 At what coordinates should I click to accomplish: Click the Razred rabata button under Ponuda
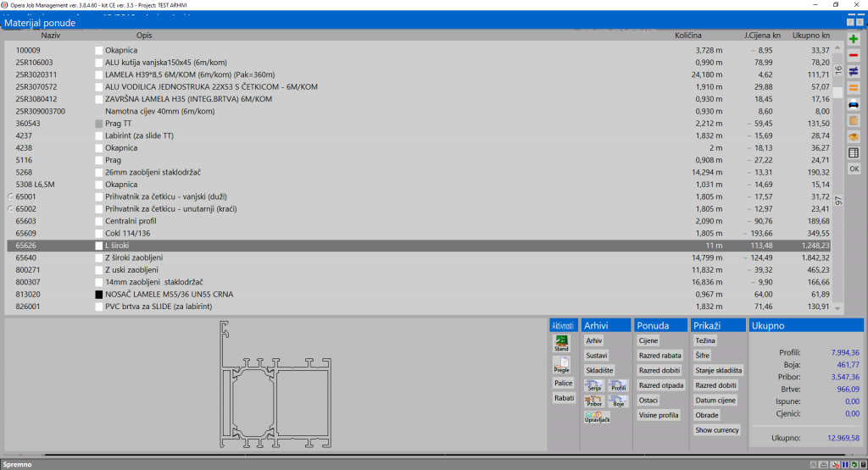pyautogui.click(x=659, y=356)
